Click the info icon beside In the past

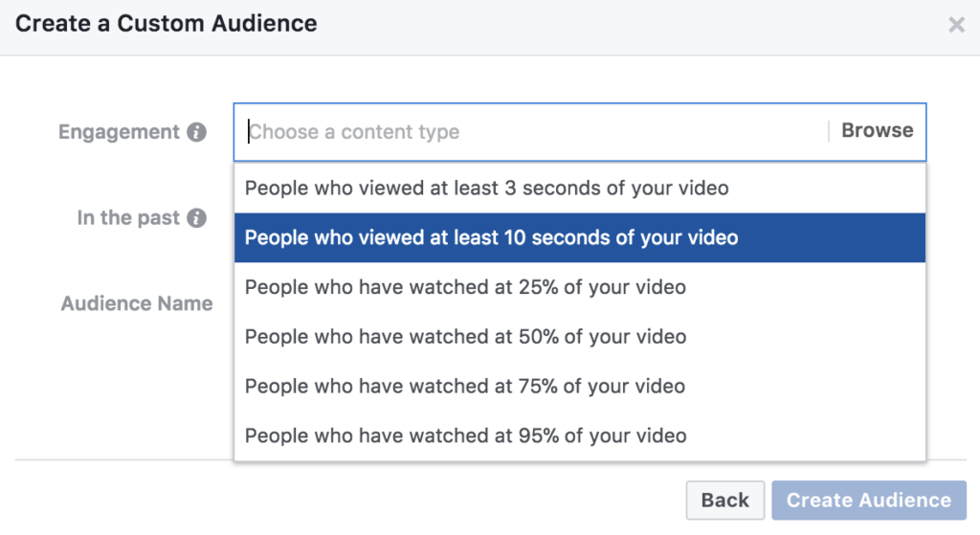point(197,218)
